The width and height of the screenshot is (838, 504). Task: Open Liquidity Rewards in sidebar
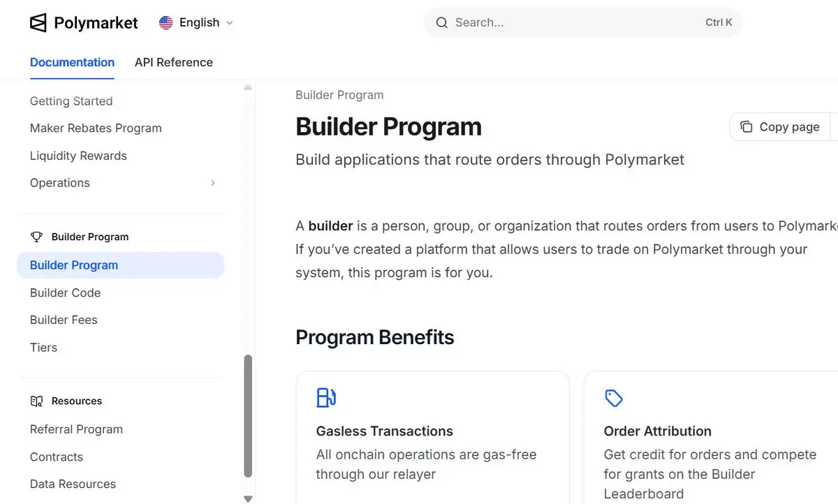point(78,156)
